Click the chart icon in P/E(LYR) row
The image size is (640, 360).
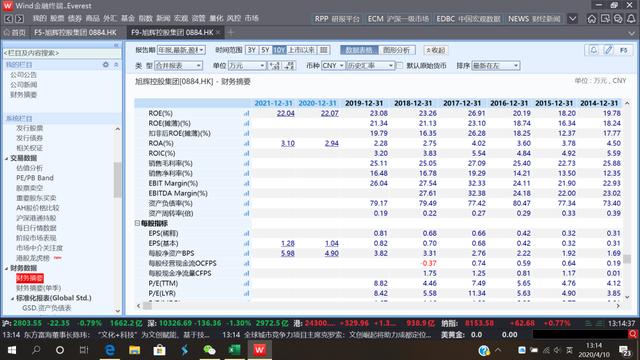[x=246, y=293]
